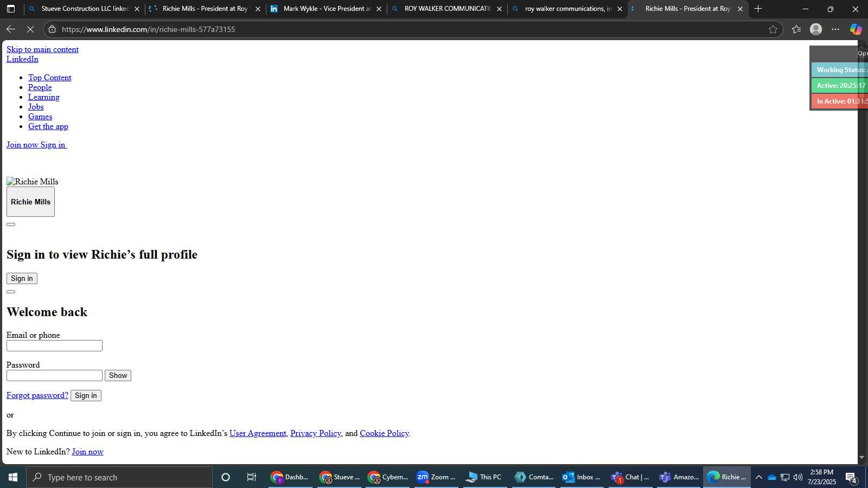
Task: Stop loading the page with X button
Action: [x=30, y=29]
